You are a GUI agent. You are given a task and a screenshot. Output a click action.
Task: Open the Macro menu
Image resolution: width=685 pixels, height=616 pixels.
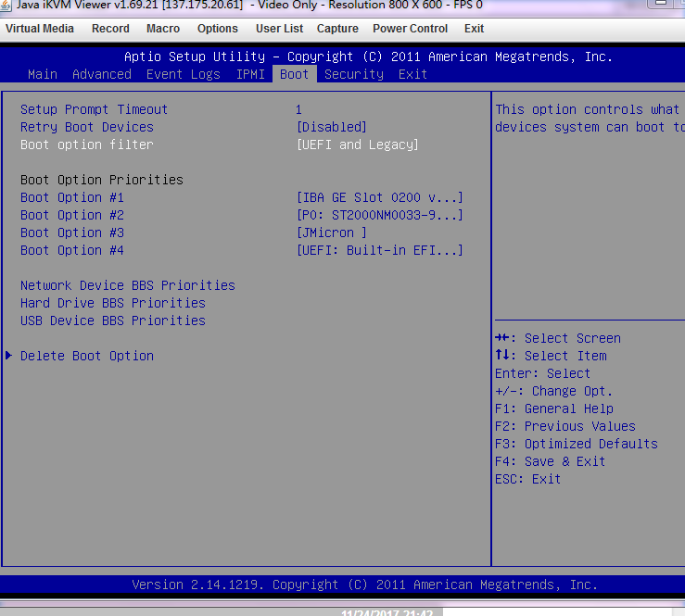(x=163, y=29)
